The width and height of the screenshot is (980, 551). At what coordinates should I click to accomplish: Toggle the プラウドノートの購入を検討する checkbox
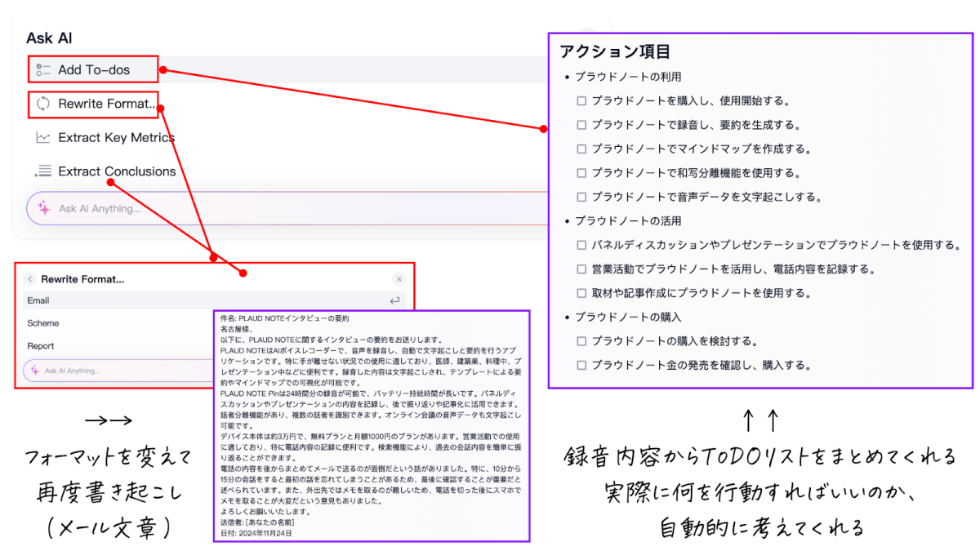point(581,341)
